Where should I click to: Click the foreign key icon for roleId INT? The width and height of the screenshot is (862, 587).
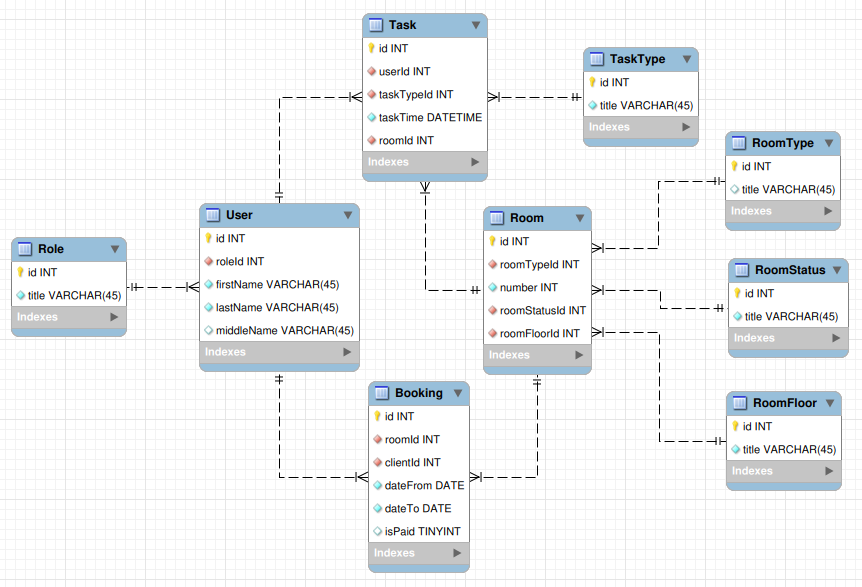pyautogui.click(x=208, y=261)
